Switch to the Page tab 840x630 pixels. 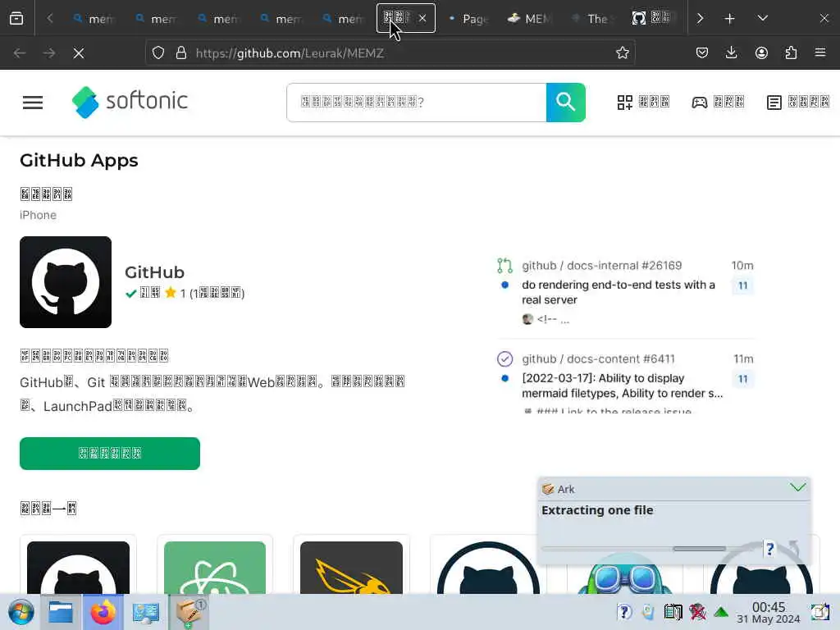tap(468, 19)
